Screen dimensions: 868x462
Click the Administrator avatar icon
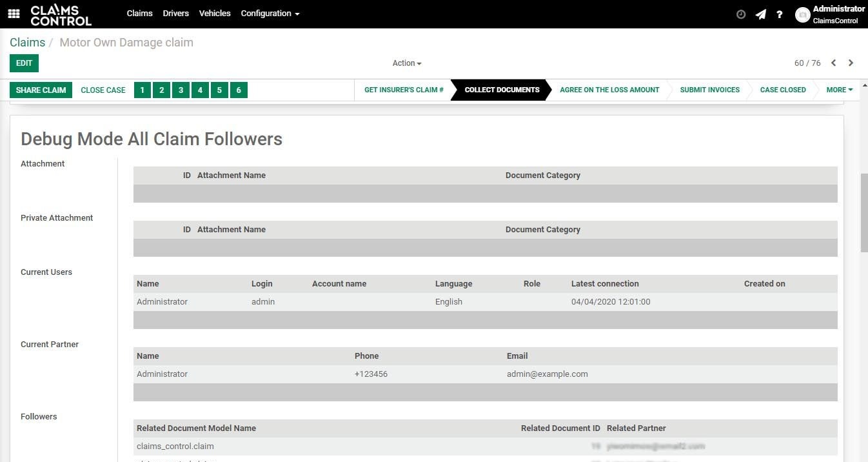802,15
